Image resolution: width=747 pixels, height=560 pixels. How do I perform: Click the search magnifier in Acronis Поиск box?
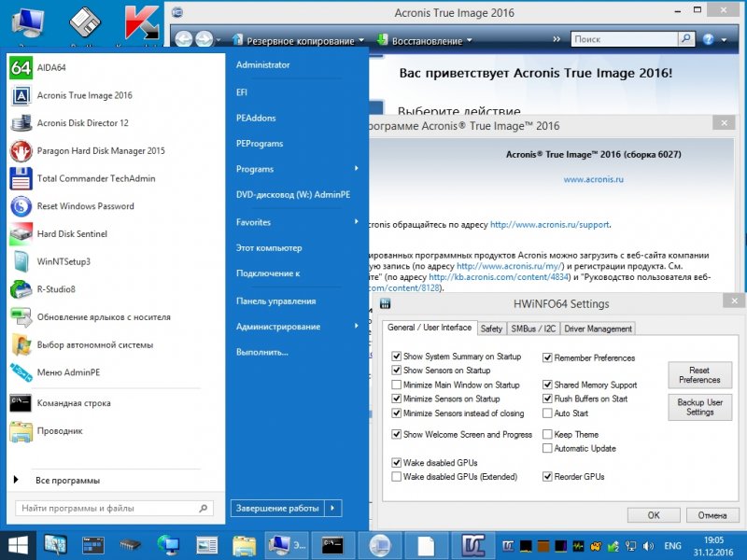point(685,38)
